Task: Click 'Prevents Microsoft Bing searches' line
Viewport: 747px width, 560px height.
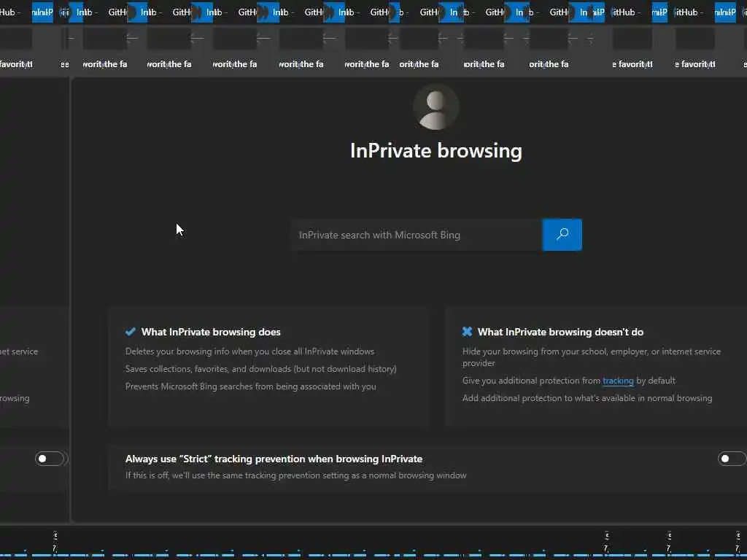Action: pyautogui.click(x=251, y=386)
